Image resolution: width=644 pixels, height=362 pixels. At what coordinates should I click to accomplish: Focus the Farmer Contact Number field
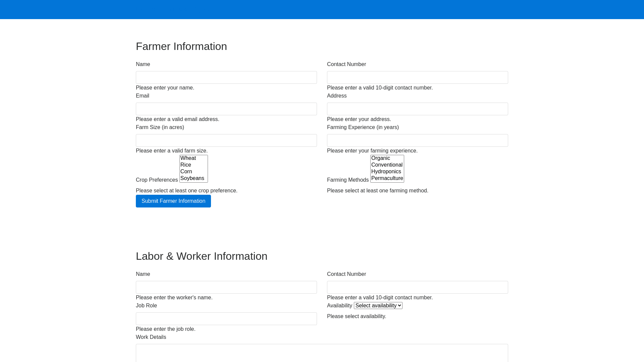click(x=417, y=77)
